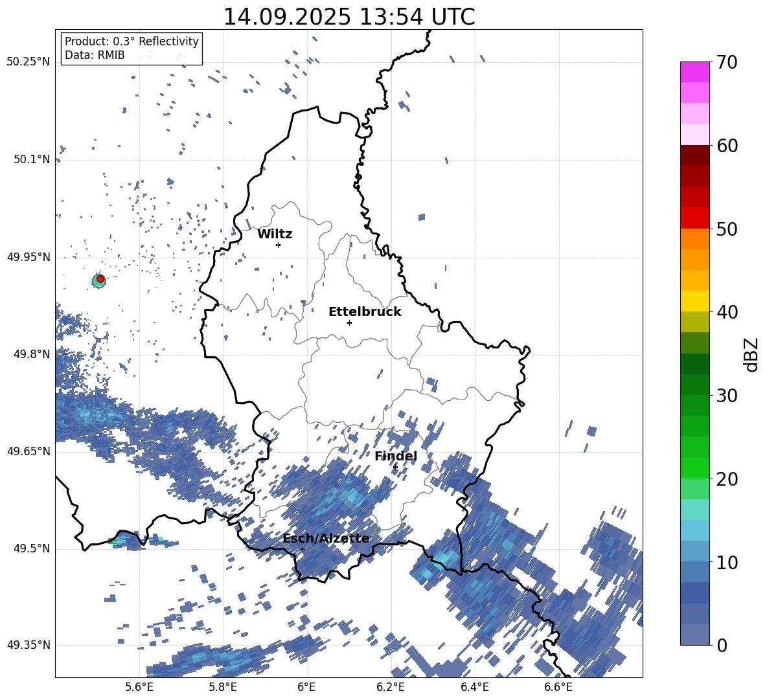This screenshot has width=767, height=700.
Task: Click the Ettelbruck city label
Action: (365, 312)
